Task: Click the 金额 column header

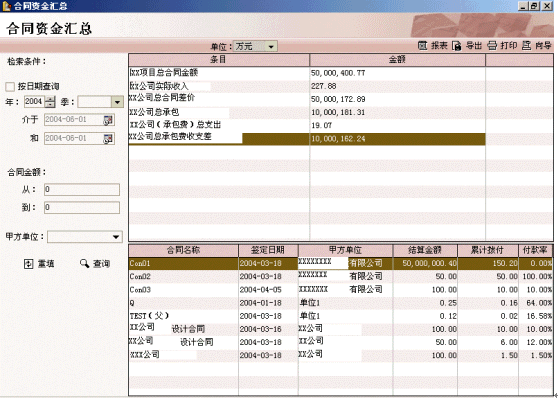Action: point(398,59)
